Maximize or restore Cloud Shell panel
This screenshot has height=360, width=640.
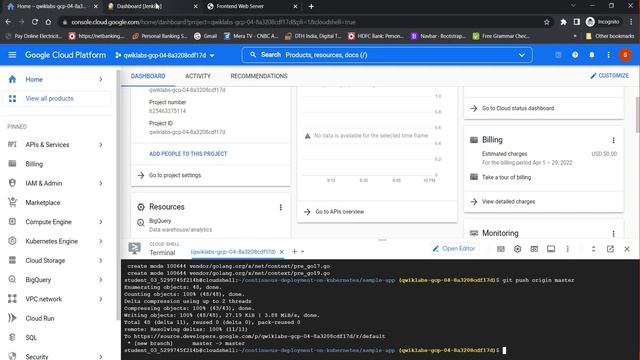click(593, 249)
